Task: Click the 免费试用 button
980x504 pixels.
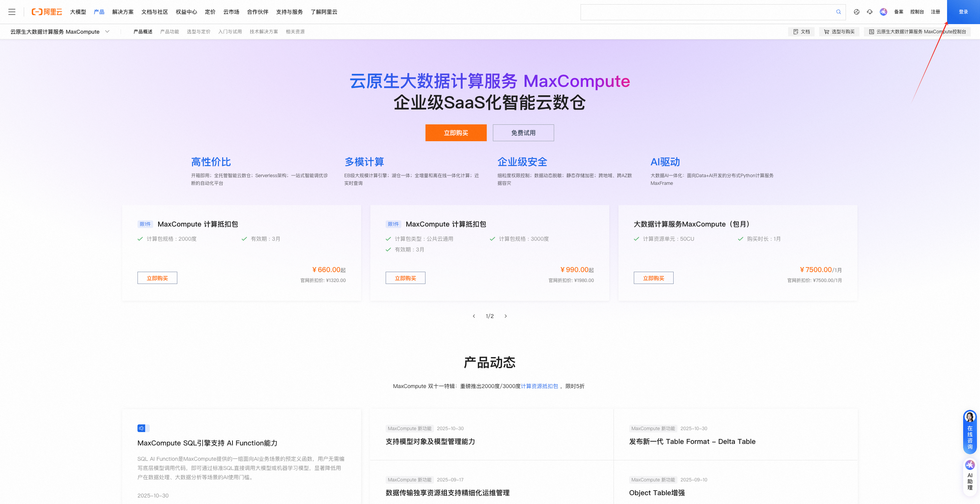Action: (523, 133)
